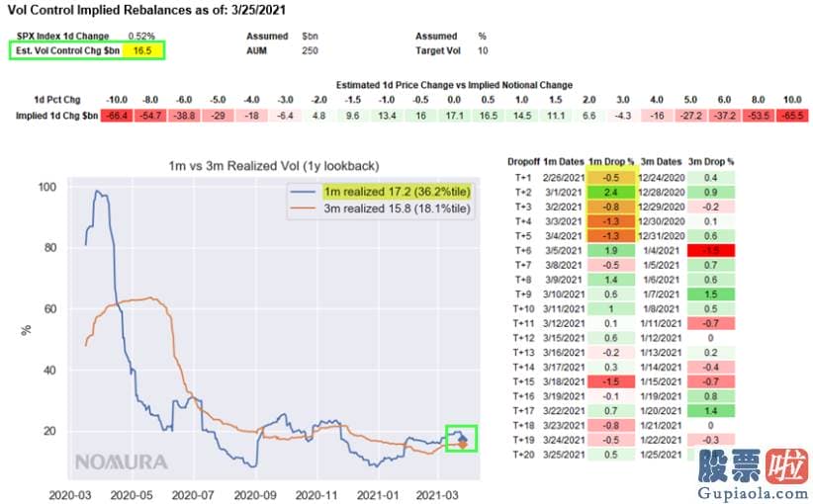Click the -27.2 implied change cell

pos(690,116)
